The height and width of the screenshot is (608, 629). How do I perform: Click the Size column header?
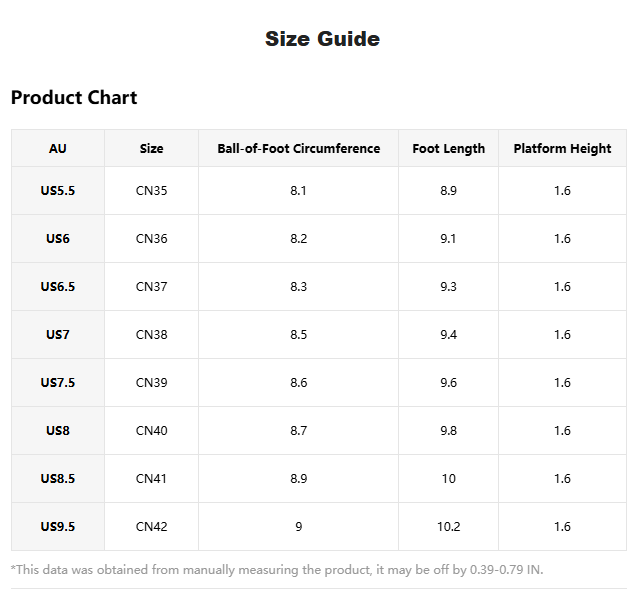[x=151, y=148]
